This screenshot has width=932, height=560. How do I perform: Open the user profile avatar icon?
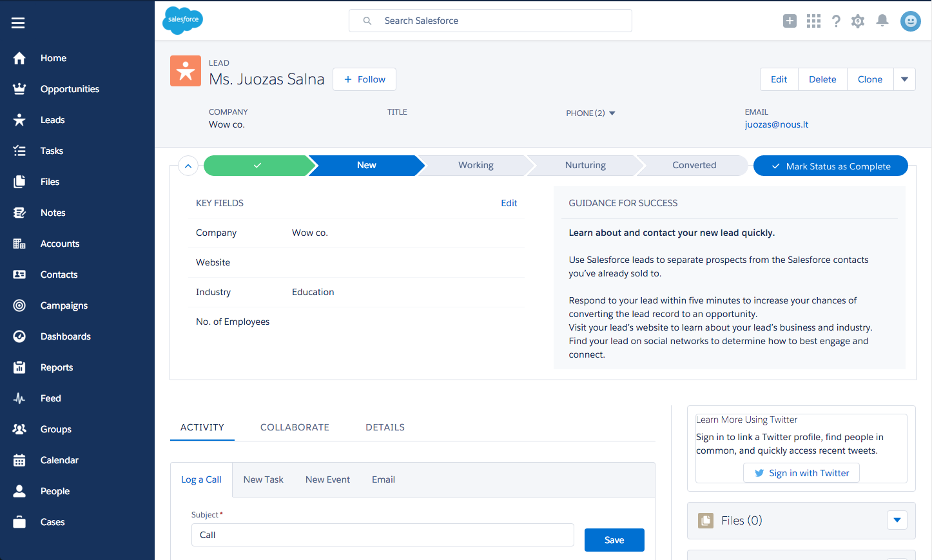[x=911, y=21]
